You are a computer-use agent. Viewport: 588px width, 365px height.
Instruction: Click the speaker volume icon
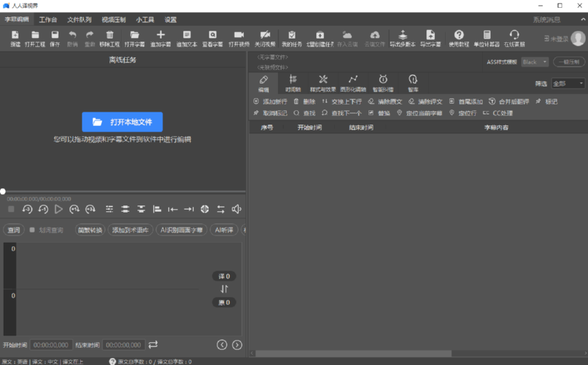(x=236, y=209)
